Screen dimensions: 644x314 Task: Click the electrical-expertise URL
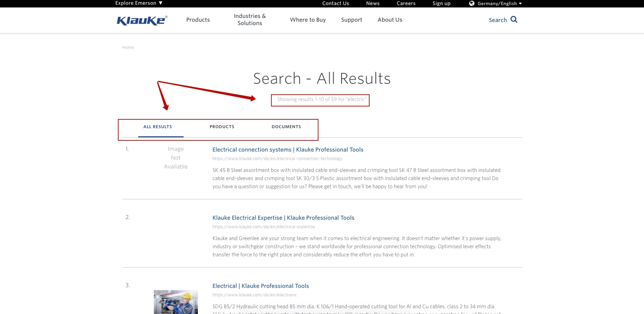264,227
